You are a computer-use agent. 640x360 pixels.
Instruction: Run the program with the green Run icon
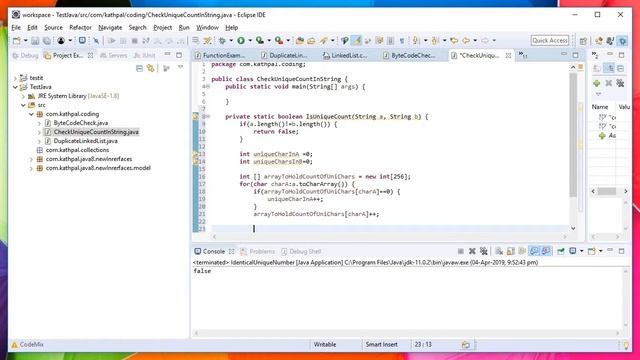click(x=241, y=40)
